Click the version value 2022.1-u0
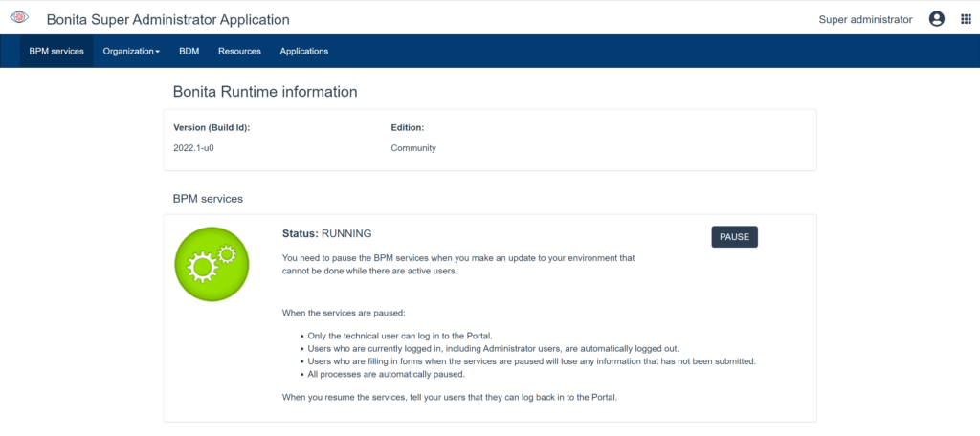The width and height of the screenshot is (980, 436). pos(194,148)
